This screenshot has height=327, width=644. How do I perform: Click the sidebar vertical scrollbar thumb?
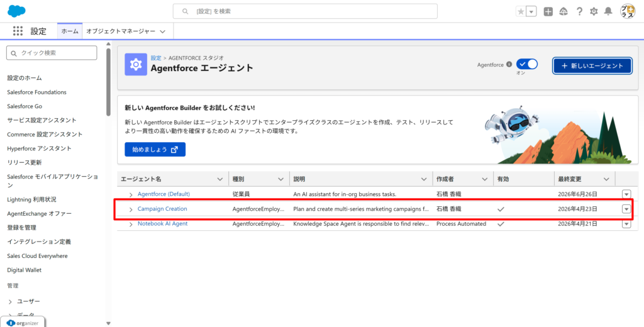point(108,82)
